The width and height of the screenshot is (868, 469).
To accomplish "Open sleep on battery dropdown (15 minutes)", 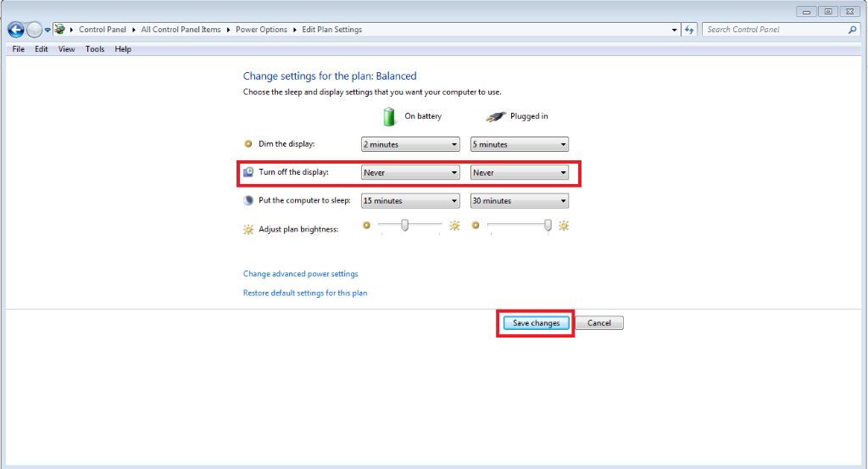I will (x=410, y=201).
